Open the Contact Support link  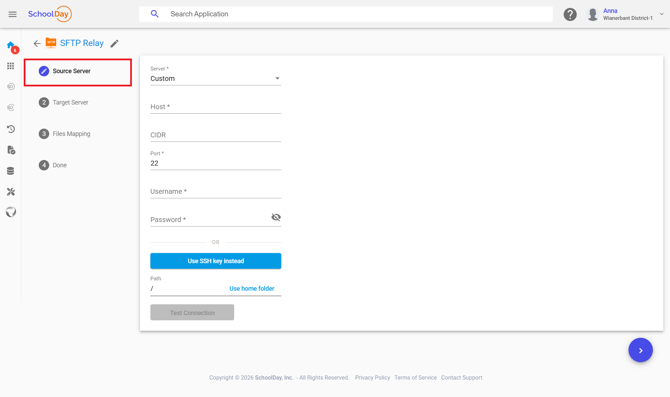coord(461,378)
